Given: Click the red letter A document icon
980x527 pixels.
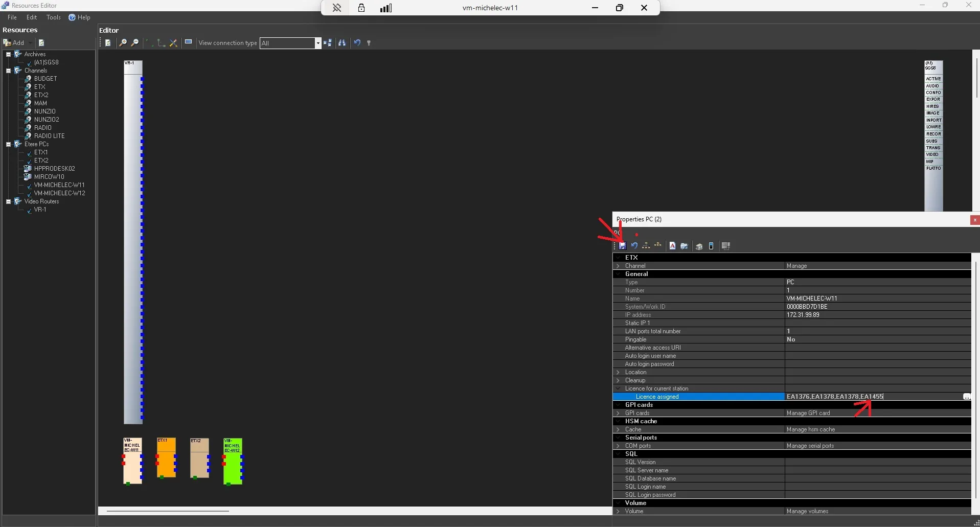Looking at the screenshot, I should click(672, 246).
